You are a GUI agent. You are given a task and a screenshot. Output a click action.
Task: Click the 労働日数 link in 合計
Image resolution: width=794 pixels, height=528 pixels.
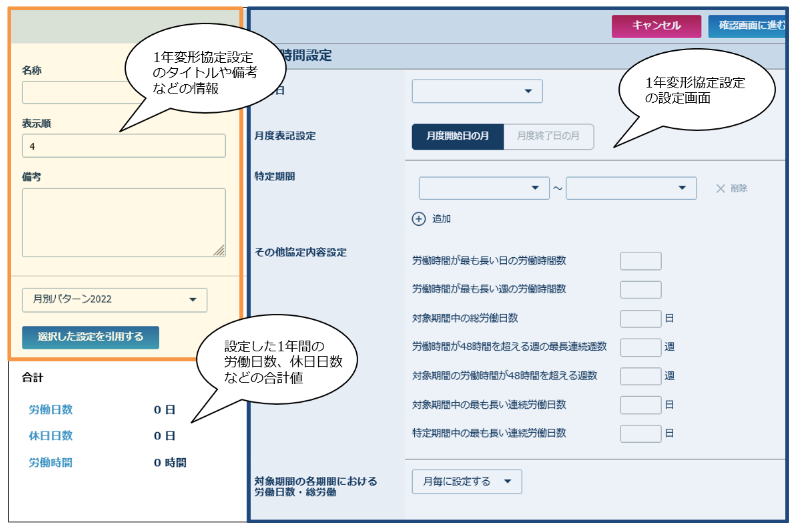tap(51, 410)
